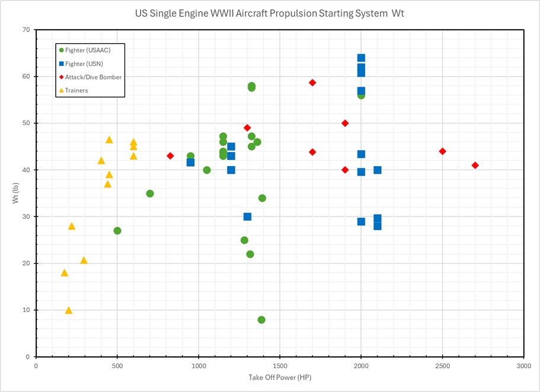Select the red diamond at 2700 HP
This screenshot has width=540, height=392.
tap(475, 165)
